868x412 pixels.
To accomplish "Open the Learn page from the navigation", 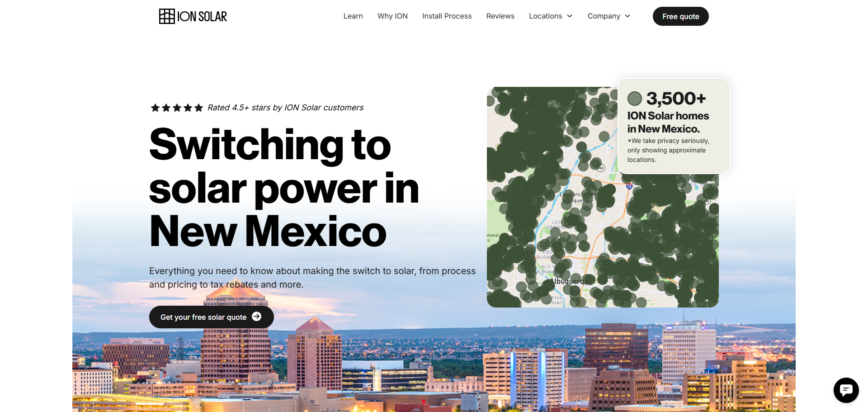I will tap(353, 16).
